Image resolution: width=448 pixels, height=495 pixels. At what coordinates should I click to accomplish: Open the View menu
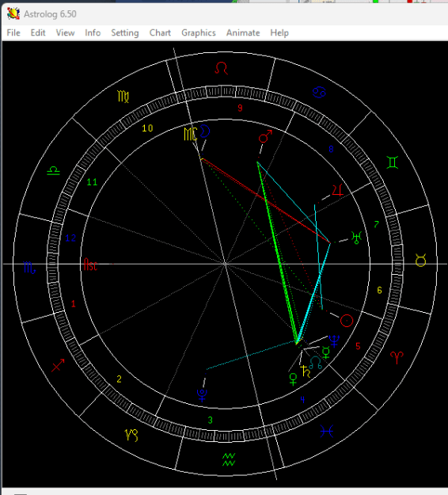[x=66, y=32]
